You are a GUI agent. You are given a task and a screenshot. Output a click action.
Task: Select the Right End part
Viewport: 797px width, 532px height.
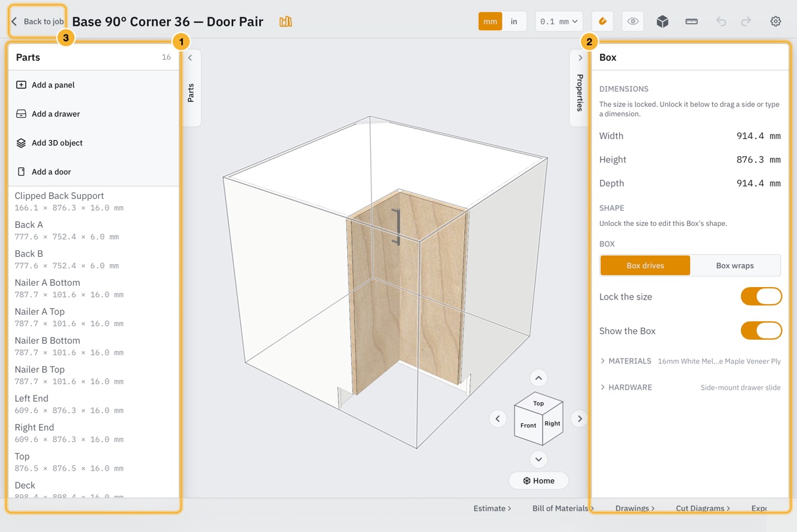94,433
